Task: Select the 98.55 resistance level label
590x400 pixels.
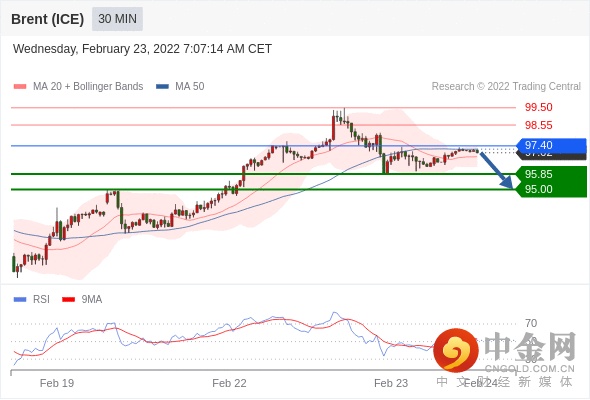Action: click(538, 125)
